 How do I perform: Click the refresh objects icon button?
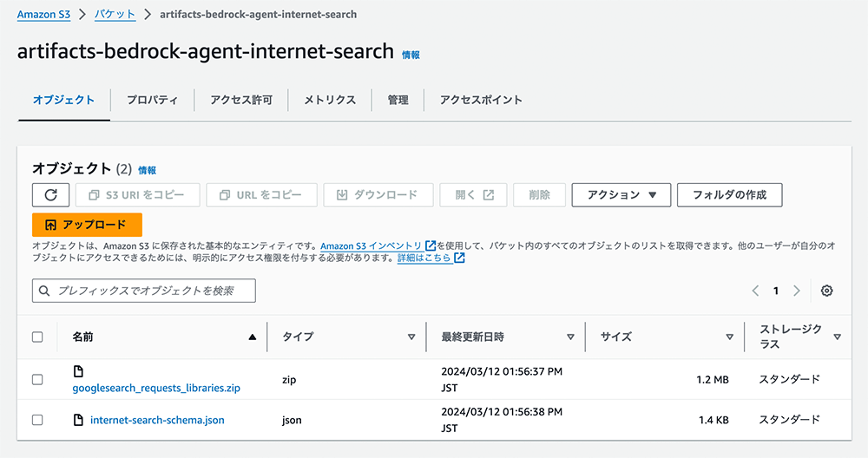(50, 194)
